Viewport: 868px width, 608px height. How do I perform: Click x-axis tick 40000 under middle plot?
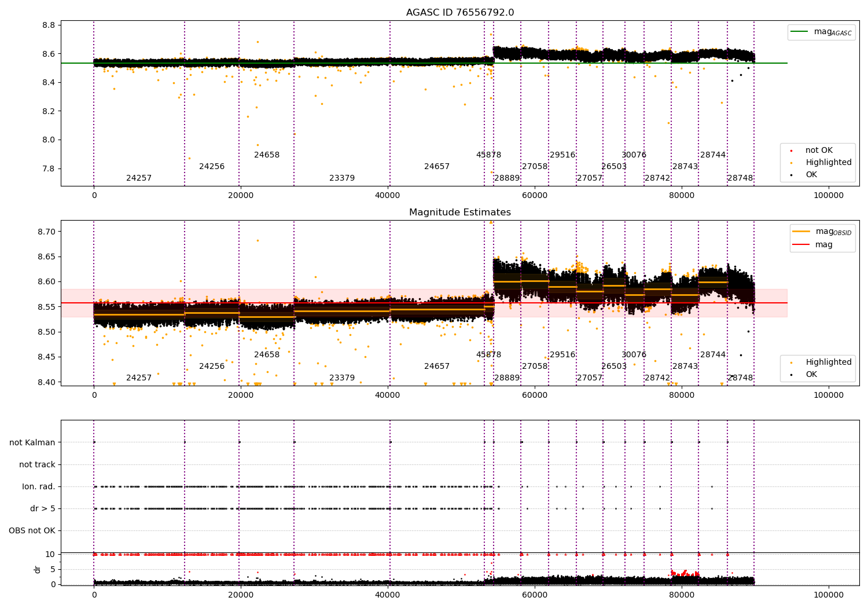coord(388,395)
